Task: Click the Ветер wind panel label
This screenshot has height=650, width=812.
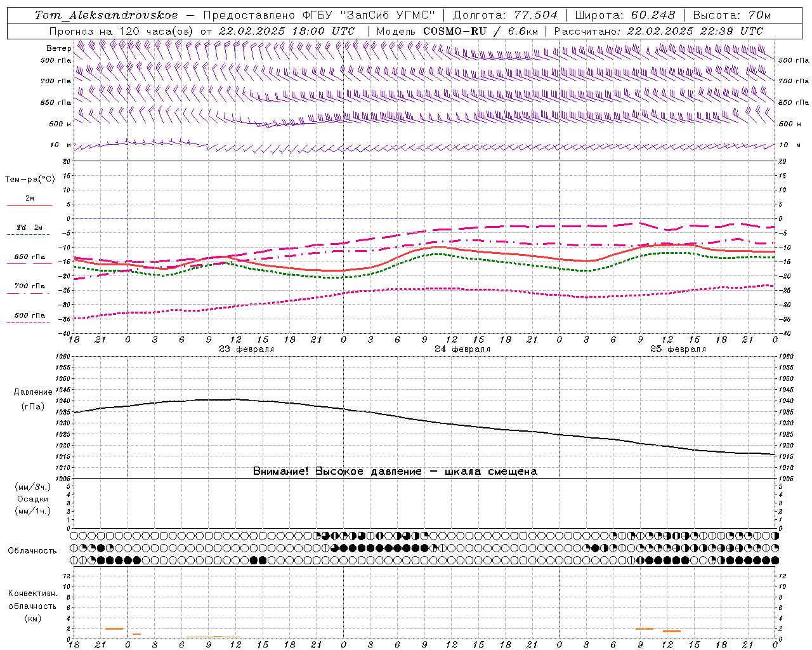Action: point(59,48)
